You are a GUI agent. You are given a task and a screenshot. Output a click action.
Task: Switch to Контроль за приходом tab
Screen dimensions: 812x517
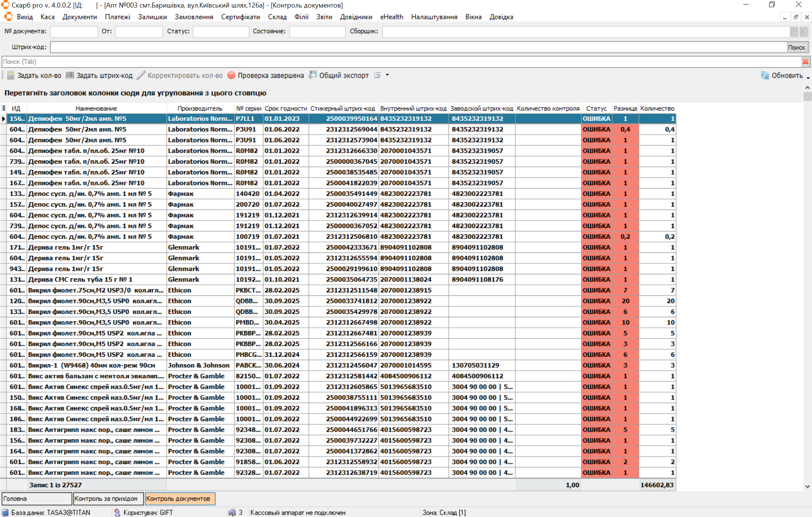tap(108, 499)
